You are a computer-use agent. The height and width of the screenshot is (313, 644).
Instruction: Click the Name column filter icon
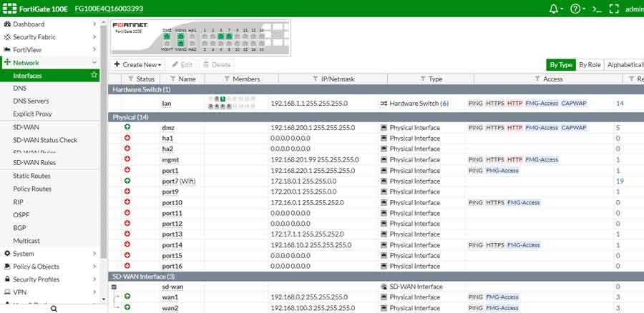(x=173, y=79)
